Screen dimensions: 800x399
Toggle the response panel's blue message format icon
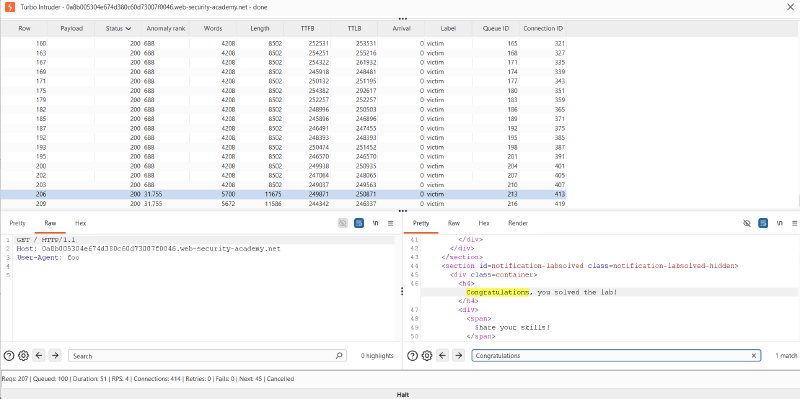[x=763, y=223]
